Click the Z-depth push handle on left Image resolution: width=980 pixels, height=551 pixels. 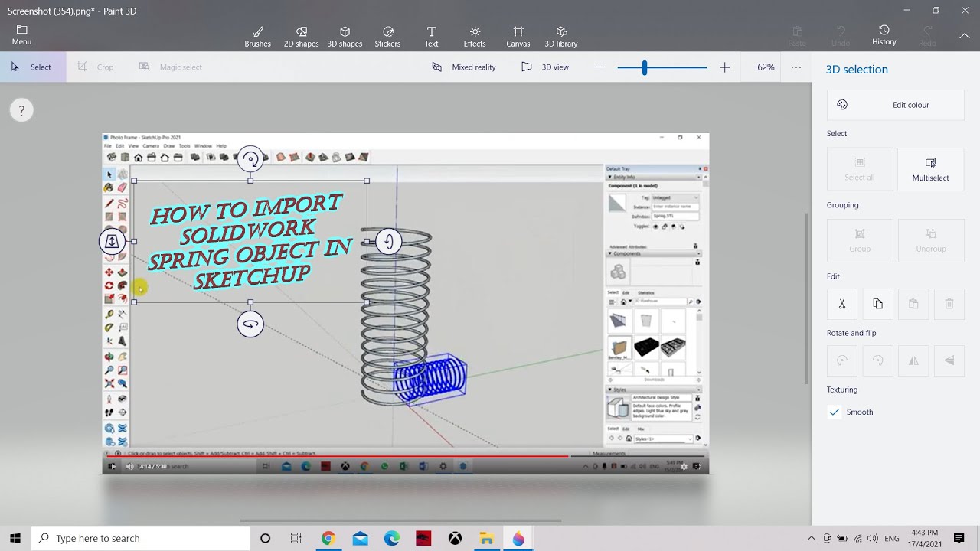coord(112,242)
